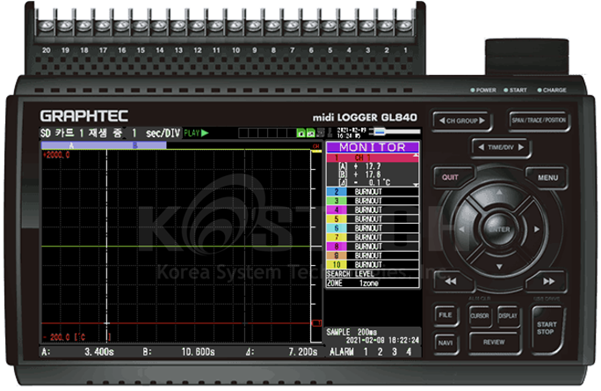Toggle the START STOP key
This screenshot has height=391, width=601.
[x=546, y=329]
